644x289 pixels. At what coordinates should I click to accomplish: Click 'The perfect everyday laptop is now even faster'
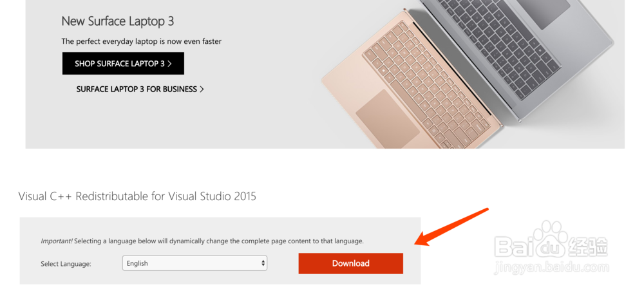point(141,41)
